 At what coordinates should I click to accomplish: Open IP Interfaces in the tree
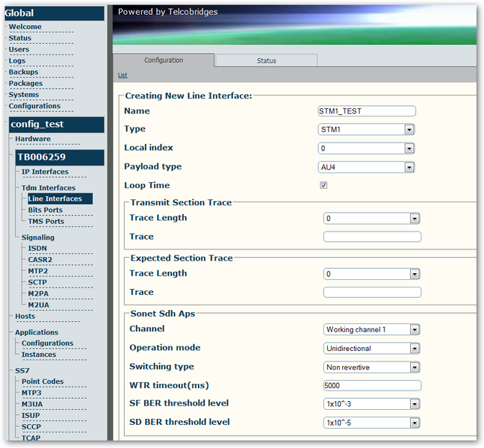tap(45, 172)
